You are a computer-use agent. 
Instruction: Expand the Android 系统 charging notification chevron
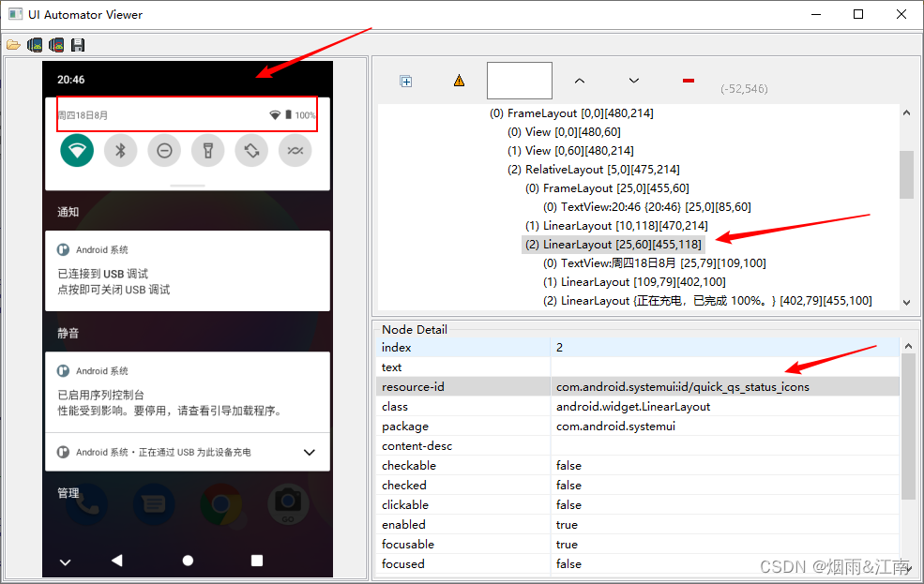[x=310, y=452]
